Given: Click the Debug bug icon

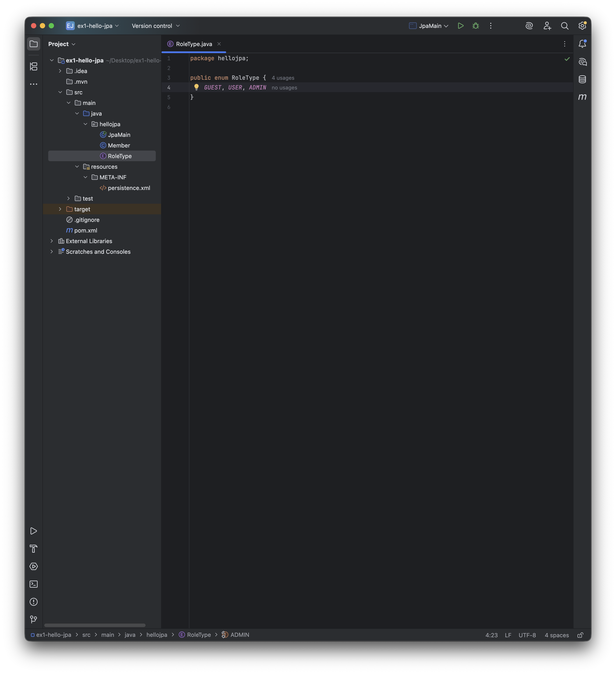Looking at the screenshot, I should [475, 26].
